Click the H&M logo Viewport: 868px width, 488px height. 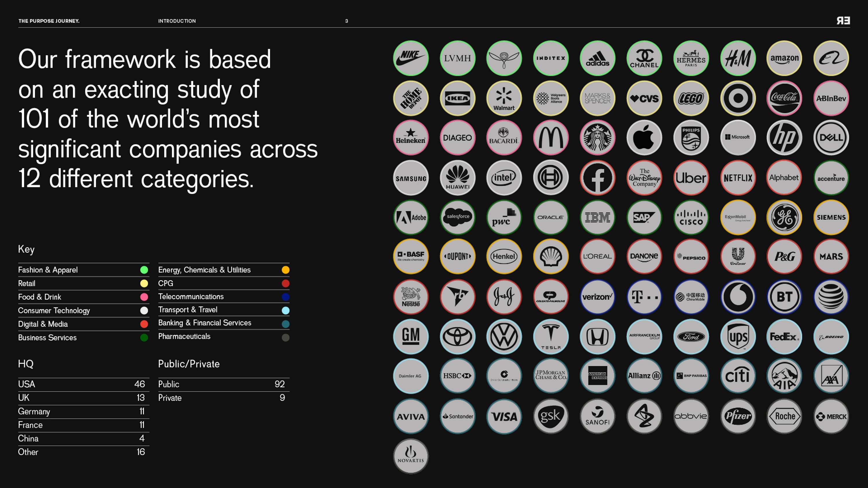coord(738,58)
